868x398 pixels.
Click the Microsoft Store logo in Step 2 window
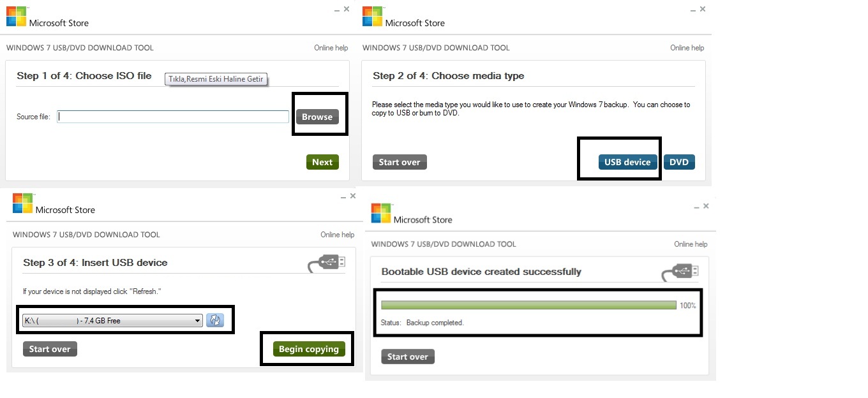pyautogui.click(x=373, y=17)
